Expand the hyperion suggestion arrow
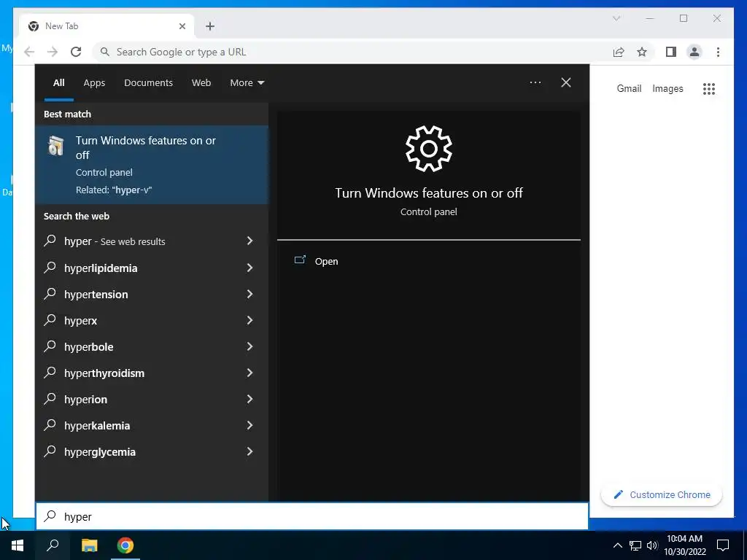747x560 pixels. [249, 399]
